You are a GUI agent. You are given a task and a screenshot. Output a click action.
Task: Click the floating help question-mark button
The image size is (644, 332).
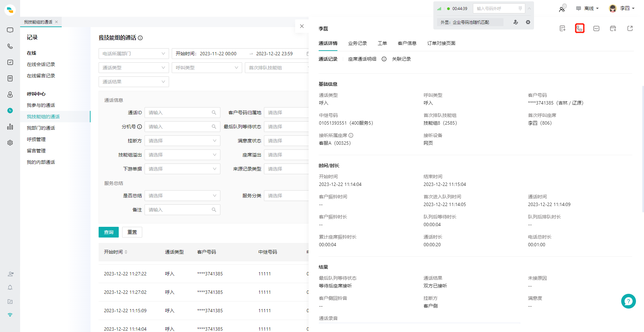[x=628, y=301]
